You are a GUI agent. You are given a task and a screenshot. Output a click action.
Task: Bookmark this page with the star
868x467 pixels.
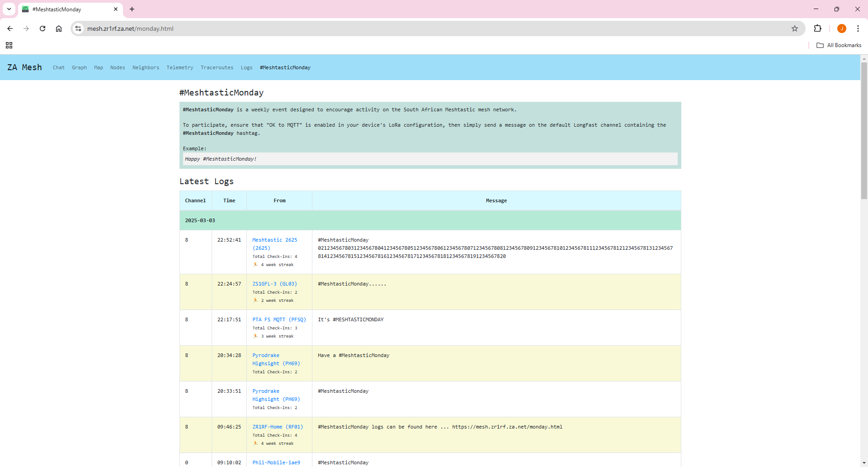(x=795, y=29)
